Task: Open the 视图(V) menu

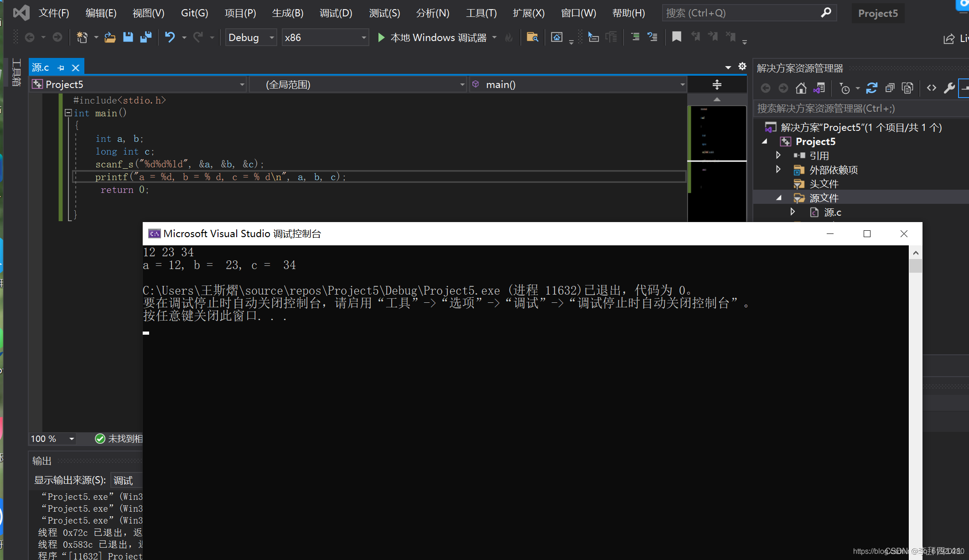Action: click(x=148, y=13)
